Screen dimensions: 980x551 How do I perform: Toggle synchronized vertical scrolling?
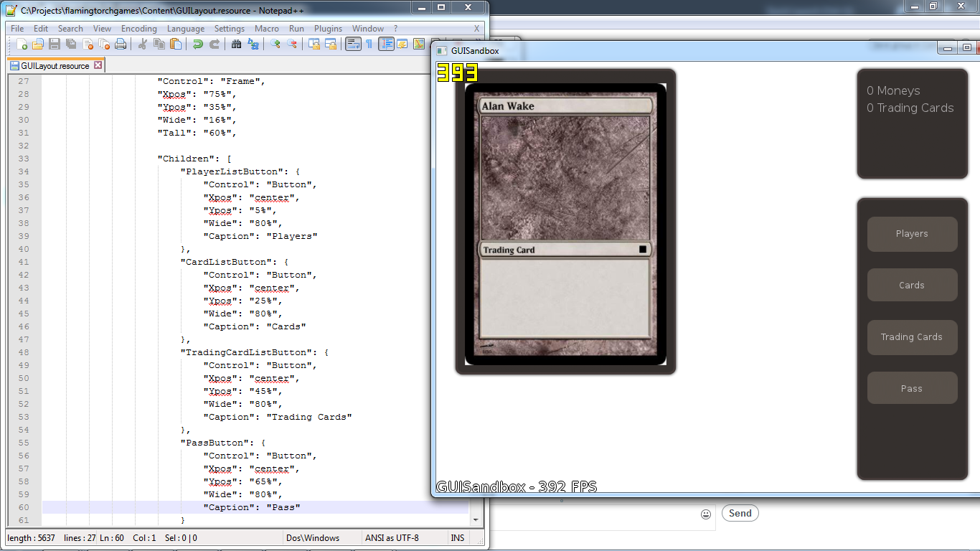pos(314,44)
